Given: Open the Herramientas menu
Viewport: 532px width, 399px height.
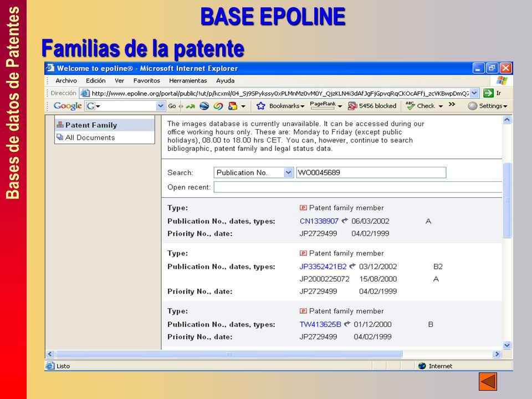Looking at the screenshot, I should tap(188, 81).
